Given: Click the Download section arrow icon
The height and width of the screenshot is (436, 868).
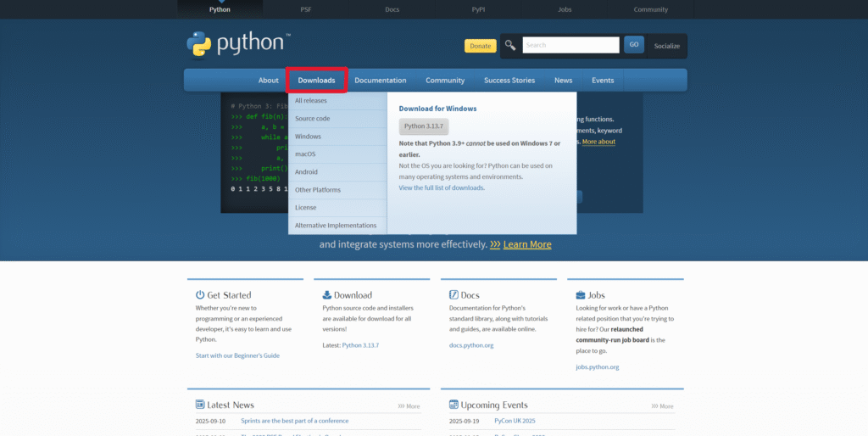Looking at the screenshot, I should [x=327, y=295].
